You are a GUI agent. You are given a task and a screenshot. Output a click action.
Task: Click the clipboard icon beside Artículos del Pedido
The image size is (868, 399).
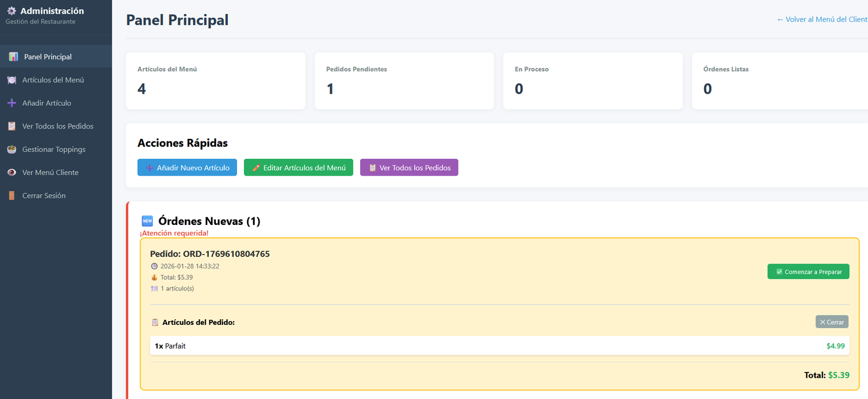pyautogui.click(x=155, y=322)
